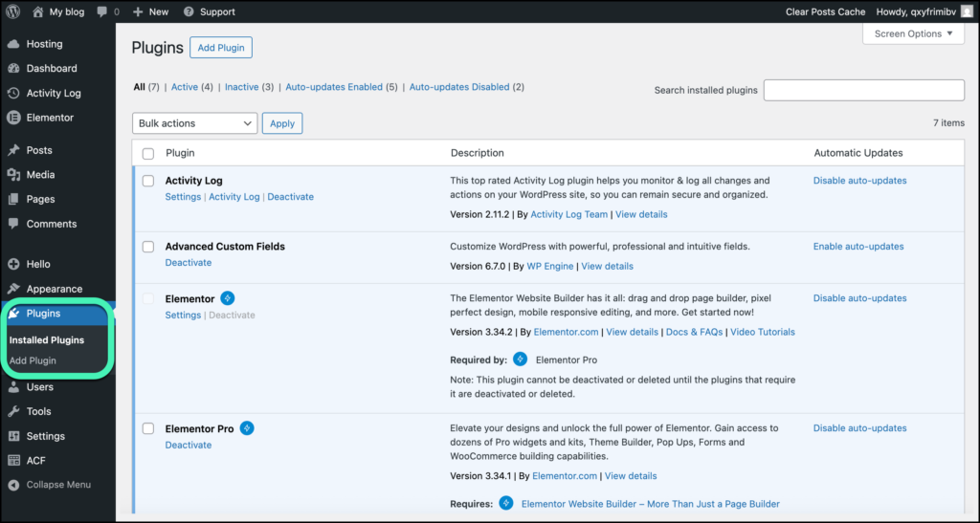Open Add Plugin submenu item in sidebar
This screenshot has height=523, width=980.
coord(33,360)
